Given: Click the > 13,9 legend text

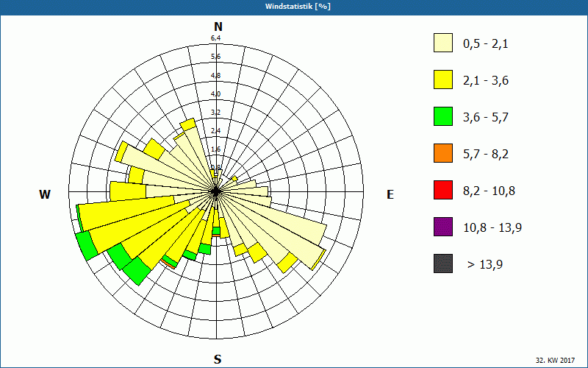Looking at the screenshot, I should pos(485,265).
